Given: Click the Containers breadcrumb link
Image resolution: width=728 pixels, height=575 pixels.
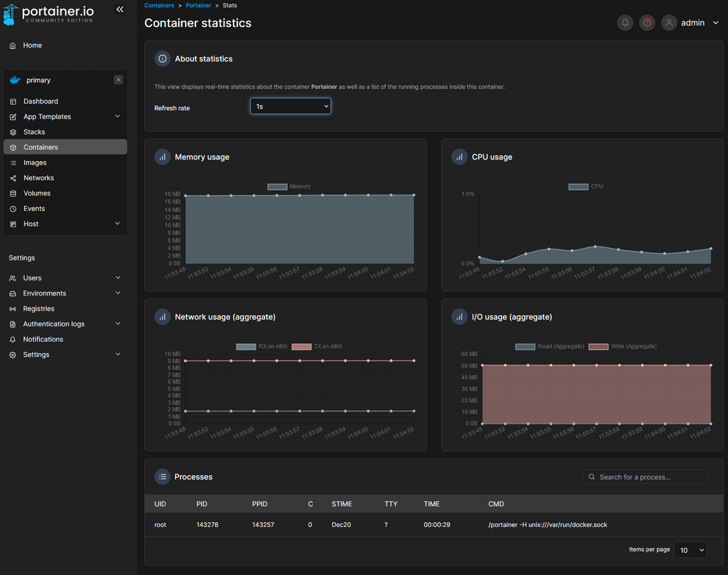Looking at the screenshot, I should pos(159,5).
